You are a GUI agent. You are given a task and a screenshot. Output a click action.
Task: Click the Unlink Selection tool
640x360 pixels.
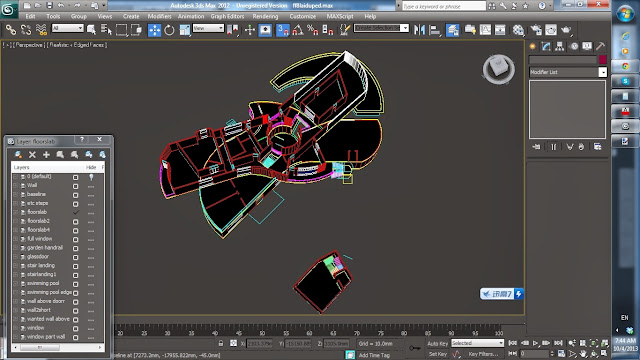click(x=26, y=30)
